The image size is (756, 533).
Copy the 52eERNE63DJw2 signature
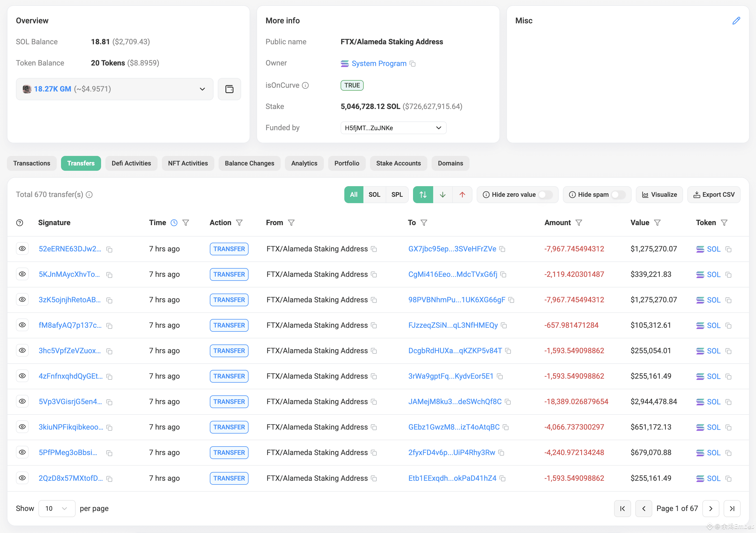pos(109,250)
